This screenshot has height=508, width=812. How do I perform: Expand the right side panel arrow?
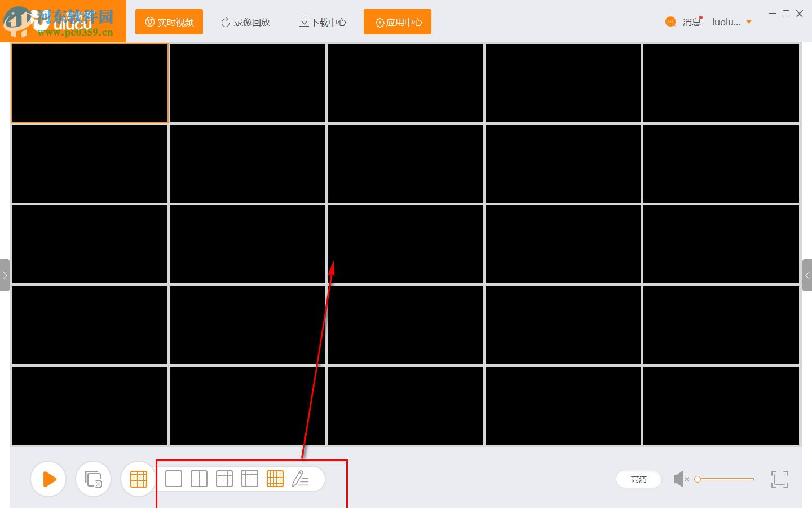807,275
